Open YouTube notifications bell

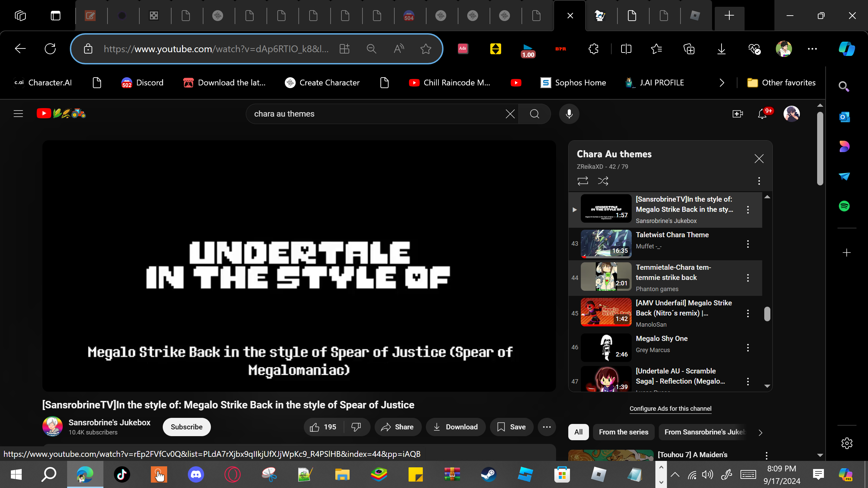click(x=762, y=114)
